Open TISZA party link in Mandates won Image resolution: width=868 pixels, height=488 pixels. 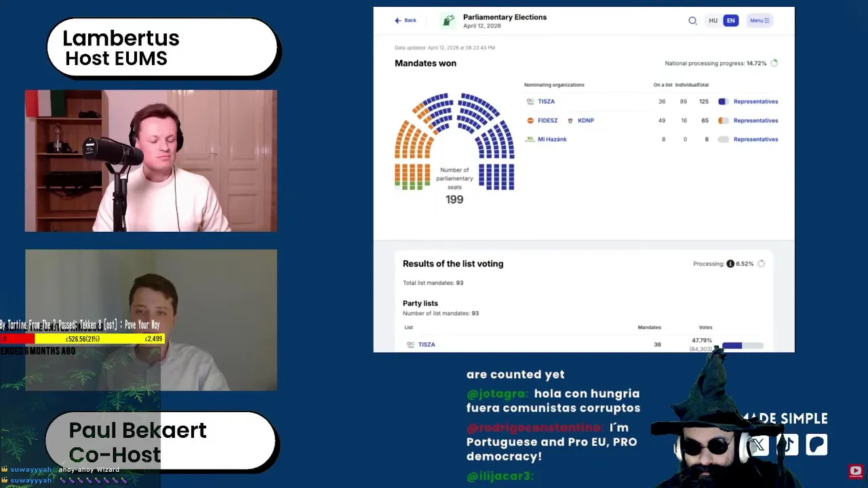(547, 102)
